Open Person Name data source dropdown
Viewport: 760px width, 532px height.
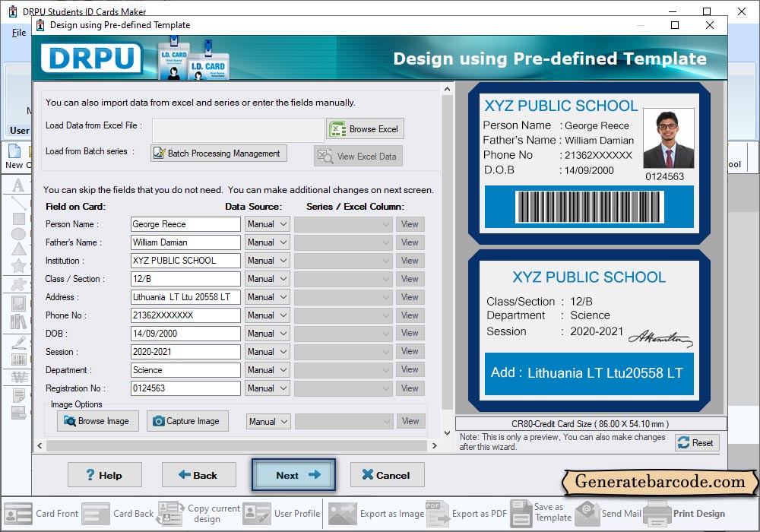267,224
